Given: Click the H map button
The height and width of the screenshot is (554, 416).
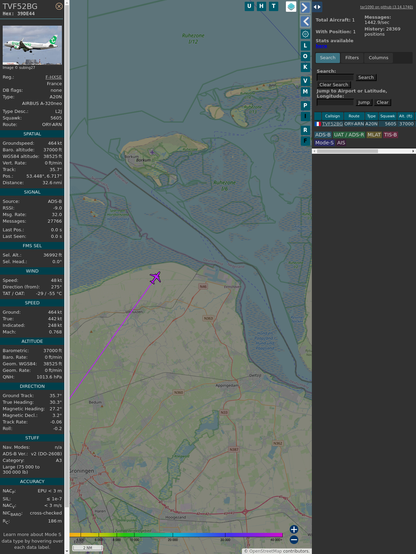Looking at the screenshot, I should tap(262, 6).
